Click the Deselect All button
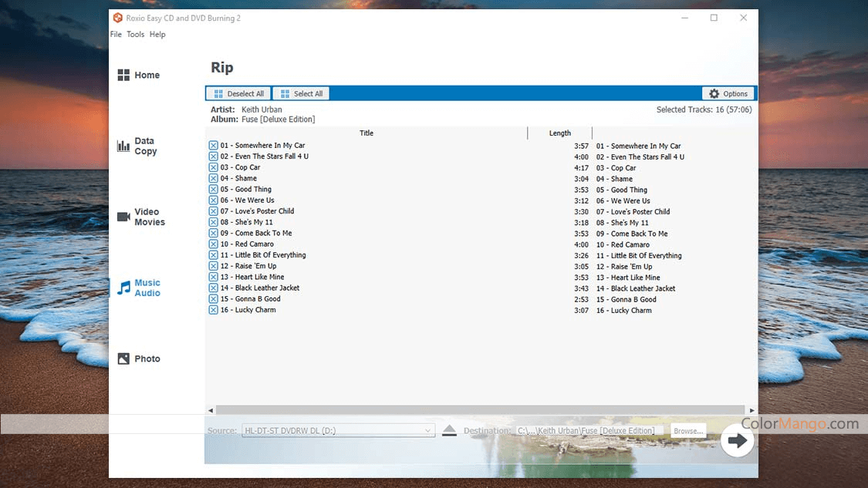 [x=238, y=93]
